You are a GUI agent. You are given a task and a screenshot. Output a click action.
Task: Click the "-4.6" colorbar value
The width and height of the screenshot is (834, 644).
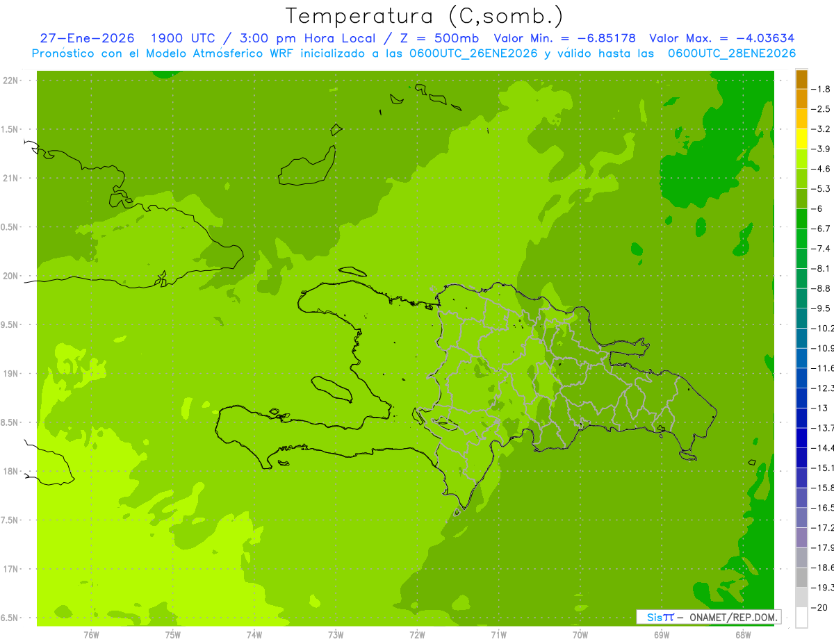821,169
